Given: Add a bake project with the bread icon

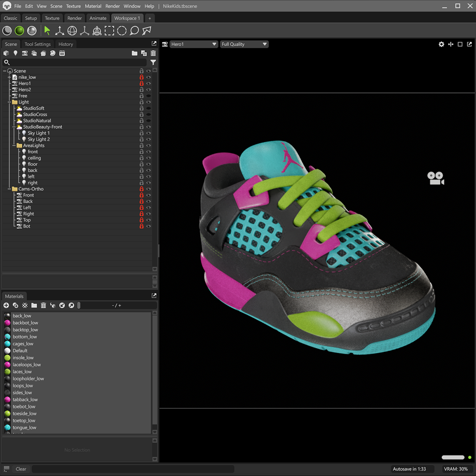Looking at the screenshot, I should 43,53.
